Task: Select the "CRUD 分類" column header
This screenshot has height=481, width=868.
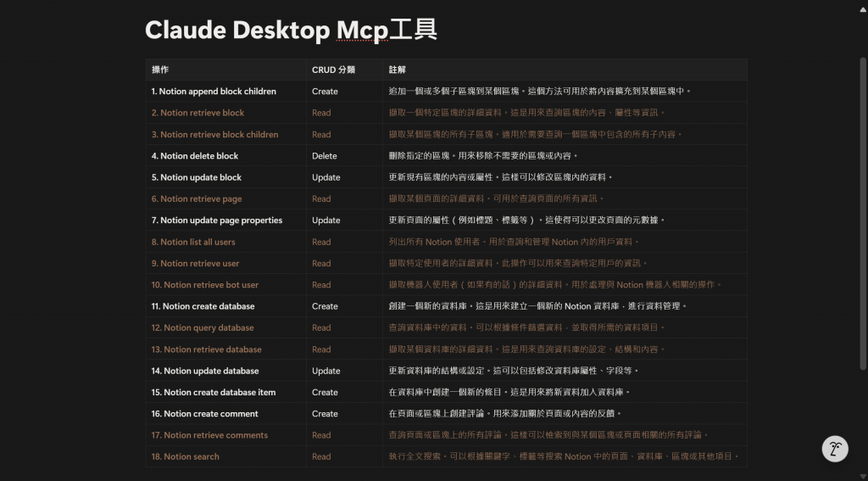Action: point(344,70)
